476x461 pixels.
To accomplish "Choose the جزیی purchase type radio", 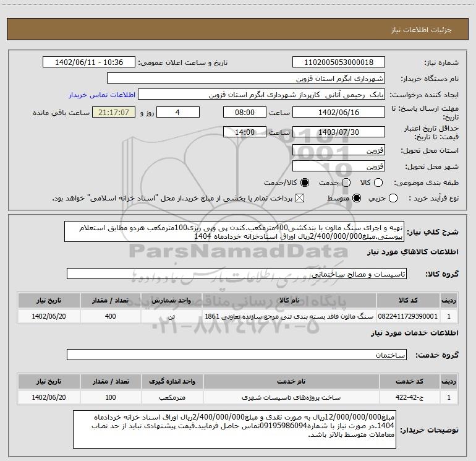I will (x=393, y=199).
